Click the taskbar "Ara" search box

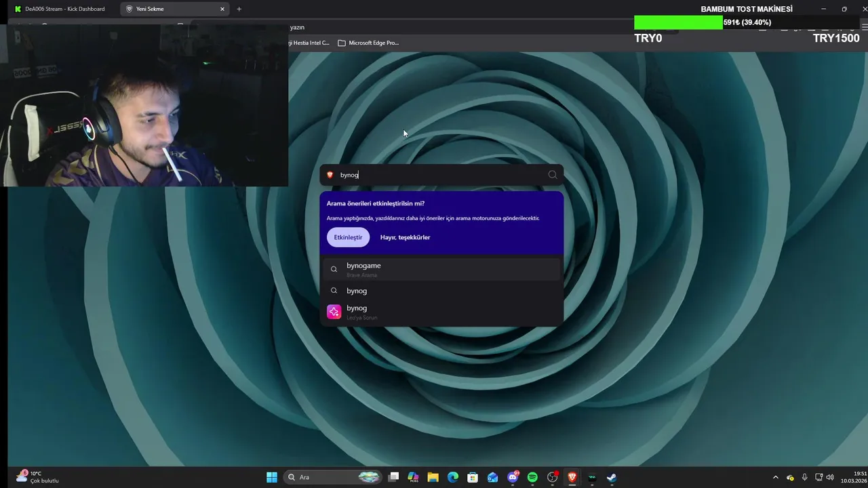[x=332, y=477]
